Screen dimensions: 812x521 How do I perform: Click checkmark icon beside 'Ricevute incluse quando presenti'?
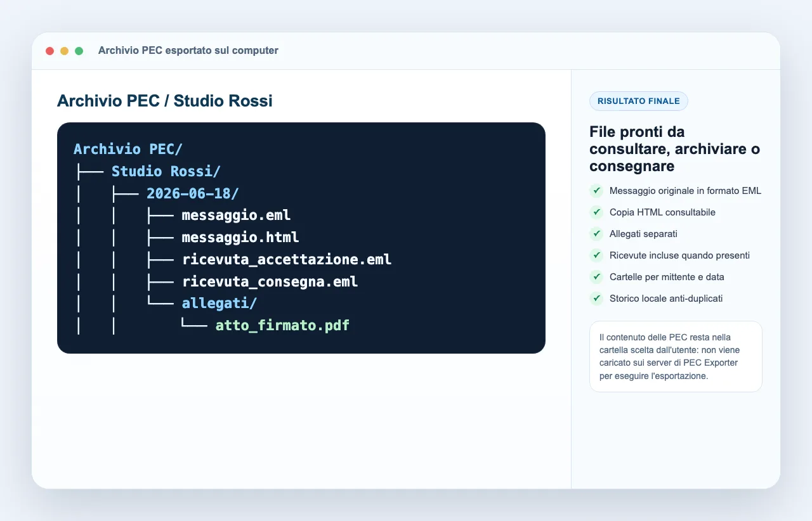click(596, 255)
